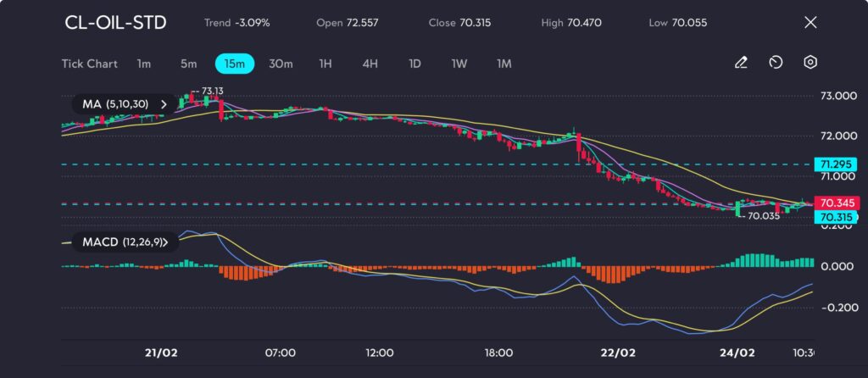Set chart interval to 1W

pos(459,64)
